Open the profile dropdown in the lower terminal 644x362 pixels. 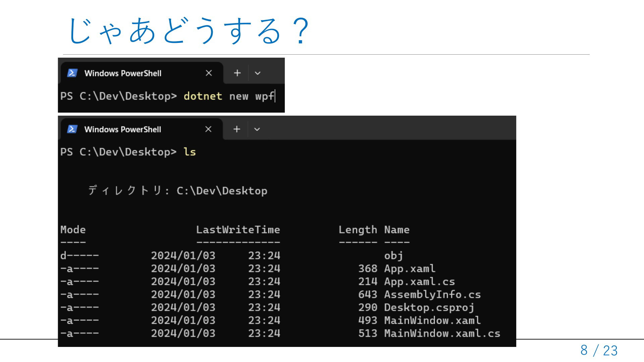[x=257, y=129]
